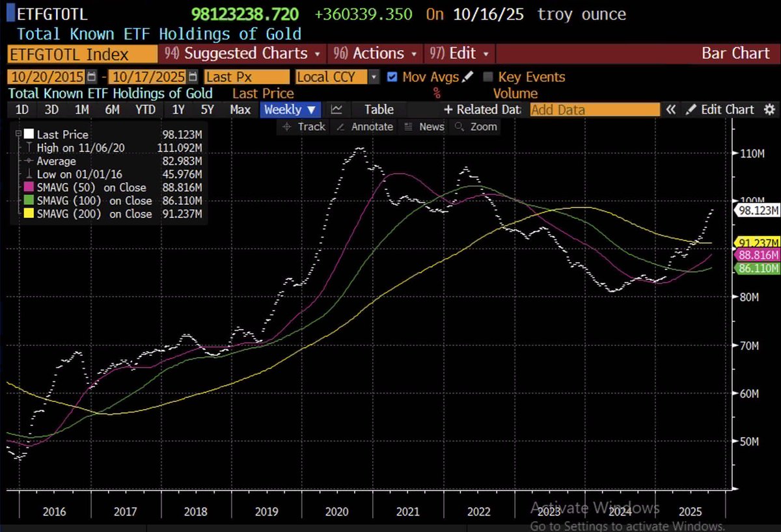Click the Low on 01/01/16 legend row
The image size is (781, 532).
click(112, 174)
